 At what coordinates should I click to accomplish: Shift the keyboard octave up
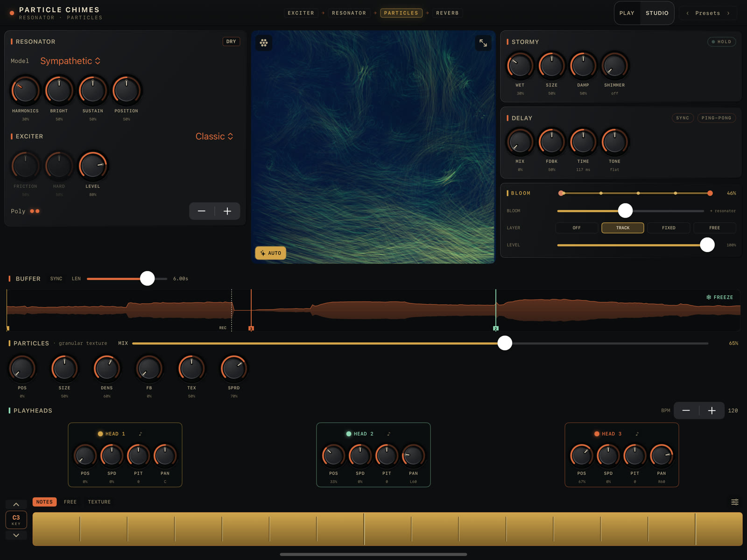[16, 504]
